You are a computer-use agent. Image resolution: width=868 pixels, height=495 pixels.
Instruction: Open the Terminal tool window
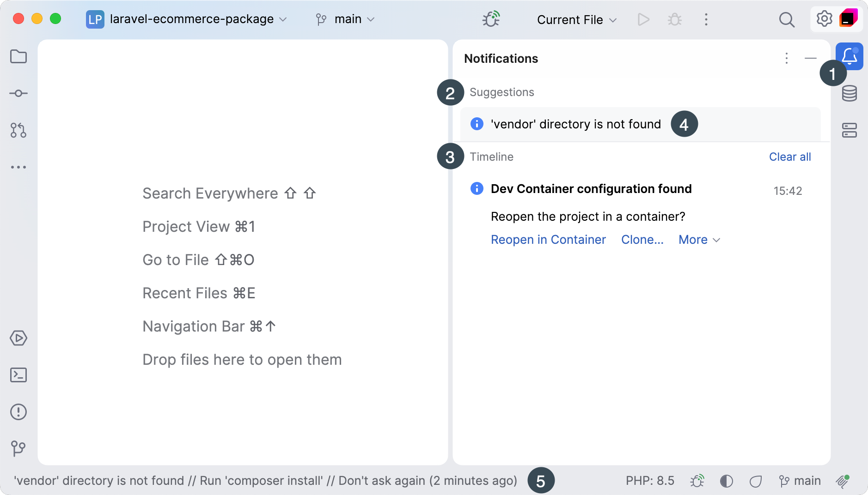click(x=18, y=375)
